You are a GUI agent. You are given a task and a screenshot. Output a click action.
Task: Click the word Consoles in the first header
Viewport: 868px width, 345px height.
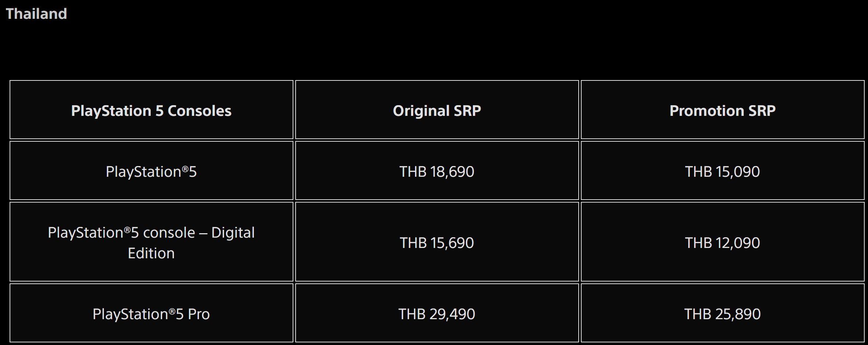pos(199,111)
